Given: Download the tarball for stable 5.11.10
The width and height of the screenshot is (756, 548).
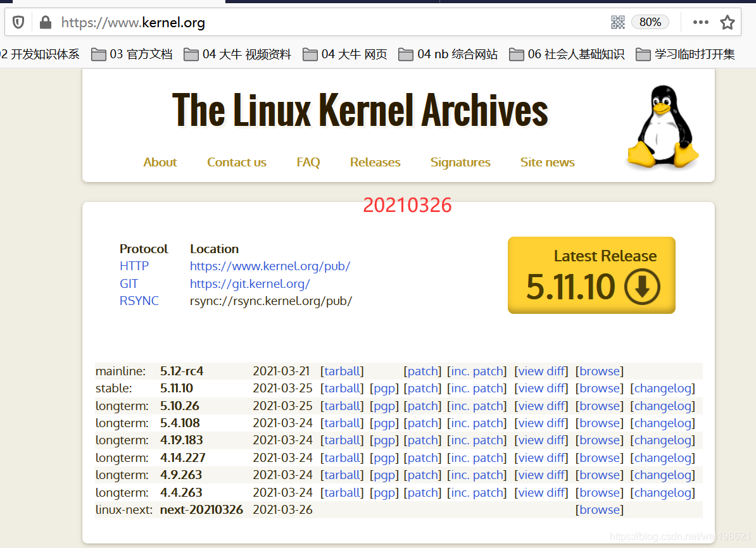Looking at the screenshot, I should [x=342, y=389].
